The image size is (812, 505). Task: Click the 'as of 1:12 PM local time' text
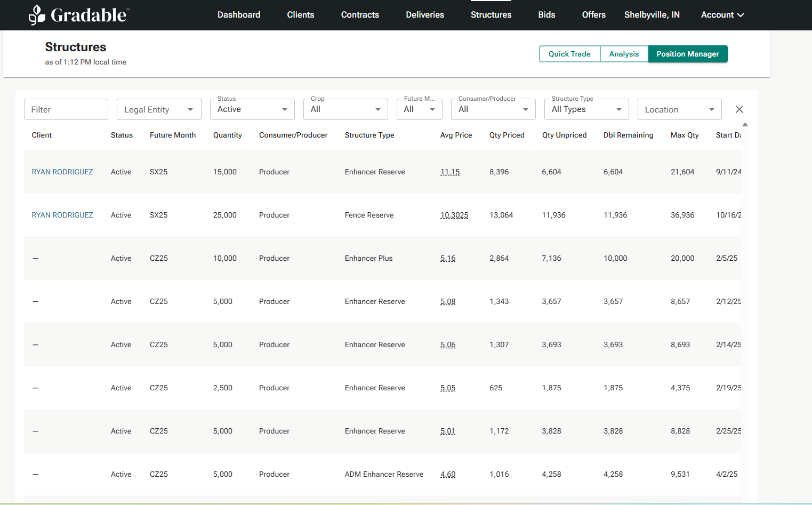(86, 62)
